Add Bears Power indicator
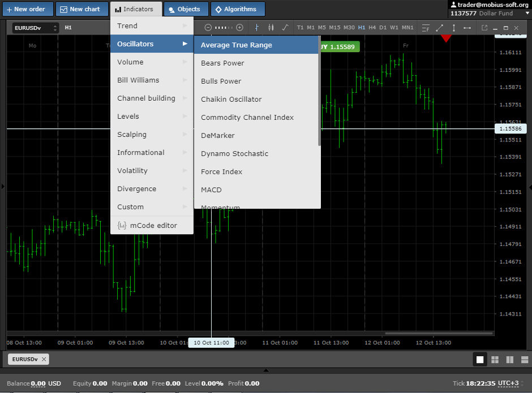The width and height of the screenshot is (532, 393). pyautogui.click(x=256, y=63)
